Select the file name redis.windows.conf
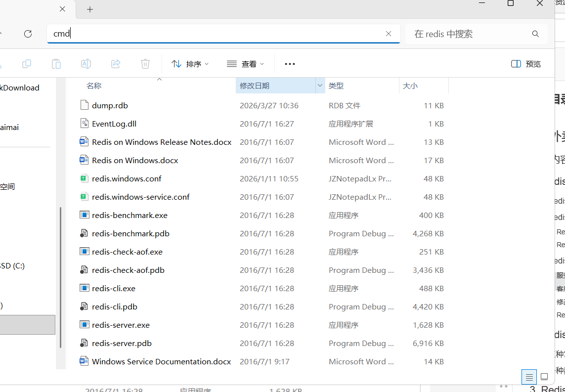 click(x=127, y=179)
